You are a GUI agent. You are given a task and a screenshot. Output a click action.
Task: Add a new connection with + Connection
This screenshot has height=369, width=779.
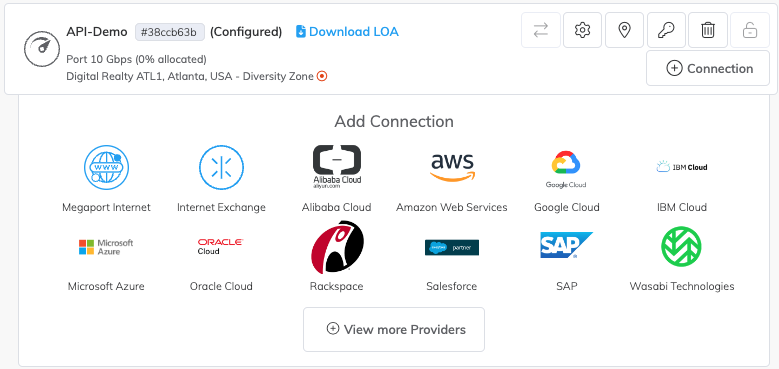(x=707, y=68)
